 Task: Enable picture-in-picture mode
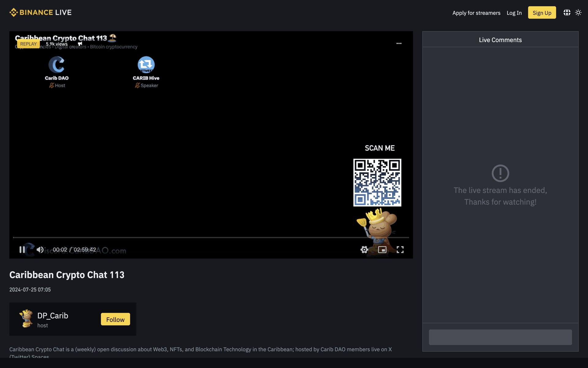click(382, 250)
